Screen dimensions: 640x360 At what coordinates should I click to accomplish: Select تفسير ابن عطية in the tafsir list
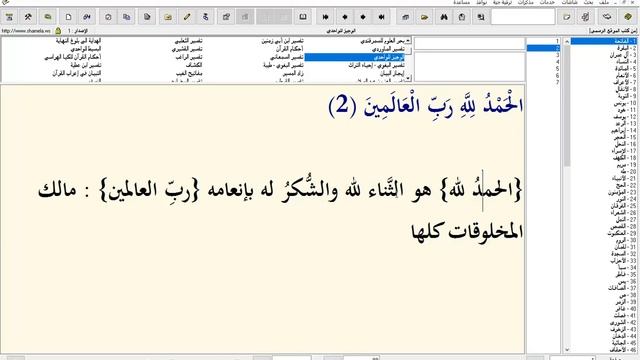86,65
